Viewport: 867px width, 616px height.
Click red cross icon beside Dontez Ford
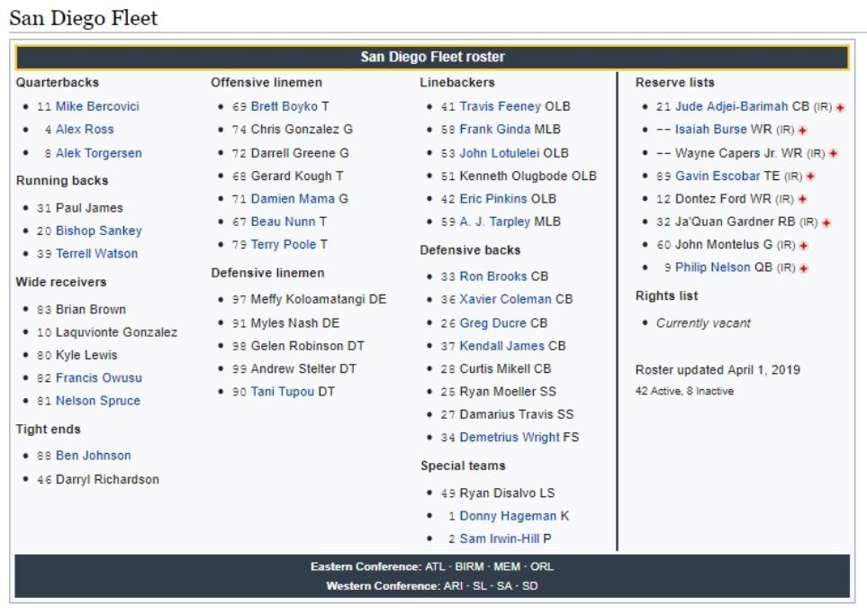pyautogui.click(x=802, y=199)
